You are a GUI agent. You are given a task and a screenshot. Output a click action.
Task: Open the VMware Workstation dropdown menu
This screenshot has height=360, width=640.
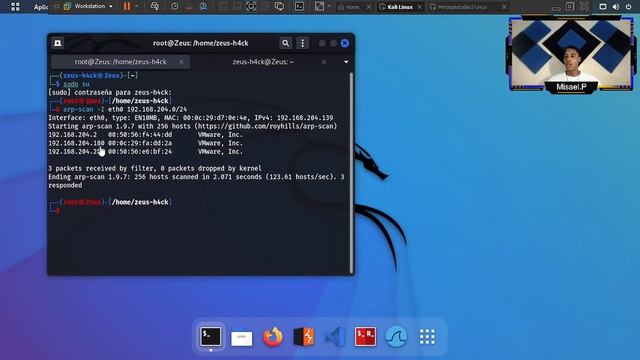pyautogui.click(x=89, y=6)
